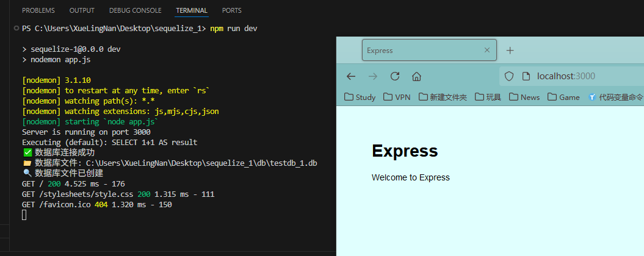
Task: Click the terminal cursor block
Action: click(x=24, y=215)
